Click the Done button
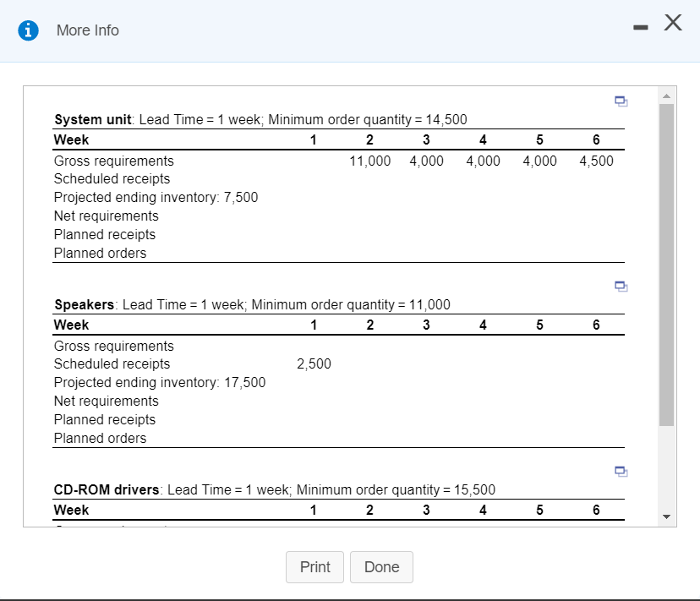 click(x=381, y=567)
